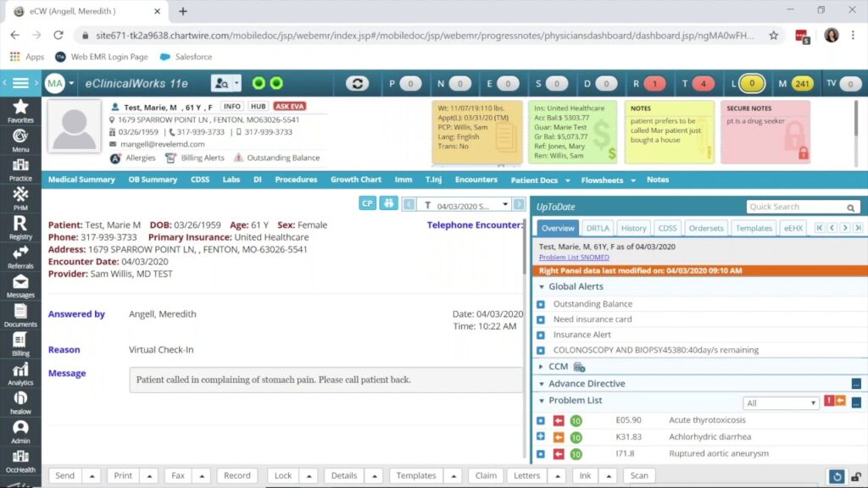Click the patient lookup icon
This screenshot has height=488, width=868.
(x=222, y=83)
